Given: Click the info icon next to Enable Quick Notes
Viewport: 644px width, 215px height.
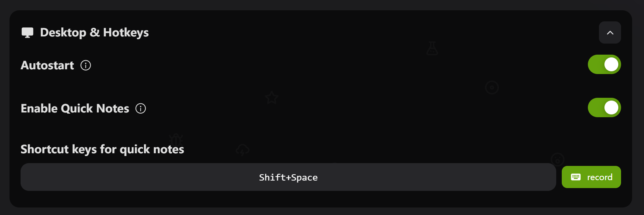Looking at the screenshot, I should click(141, 108).
